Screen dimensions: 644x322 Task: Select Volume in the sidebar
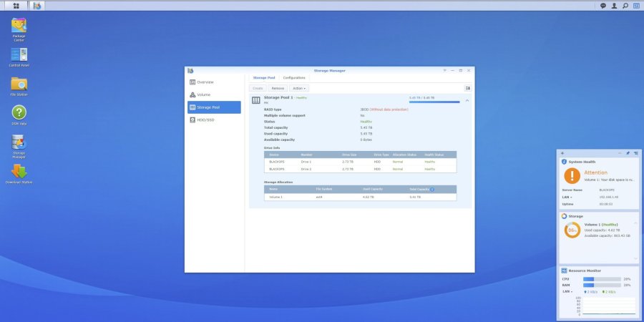point(214,95)
